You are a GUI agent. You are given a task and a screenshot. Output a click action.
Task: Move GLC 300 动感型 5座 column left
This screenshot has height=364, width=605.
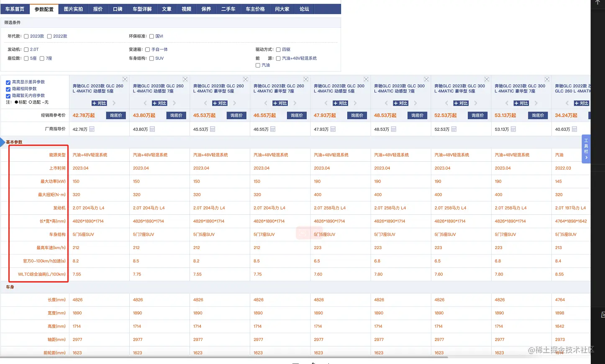point(326,103)
